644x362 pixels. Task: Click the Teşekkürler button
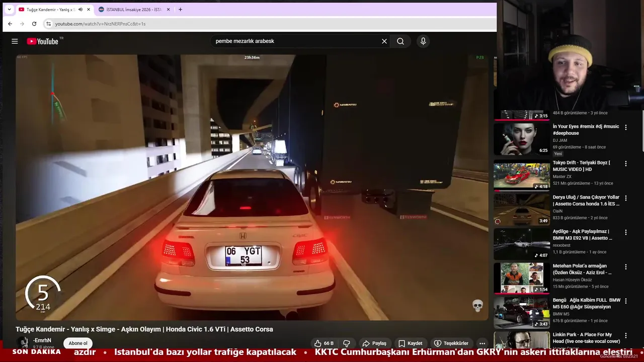pyautogui.click(x=451, y=343)
